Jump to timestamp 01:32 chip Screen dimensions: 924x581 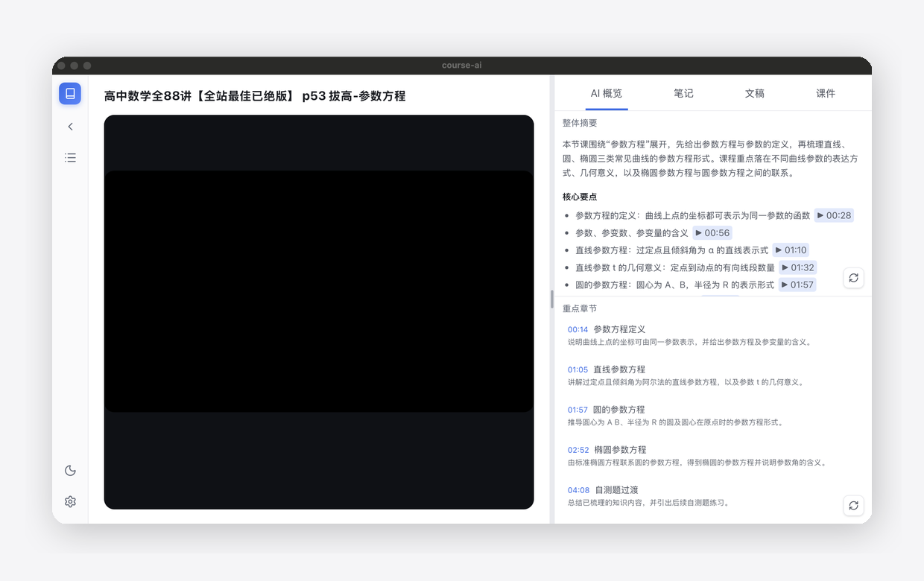click(x=797, y=267)
